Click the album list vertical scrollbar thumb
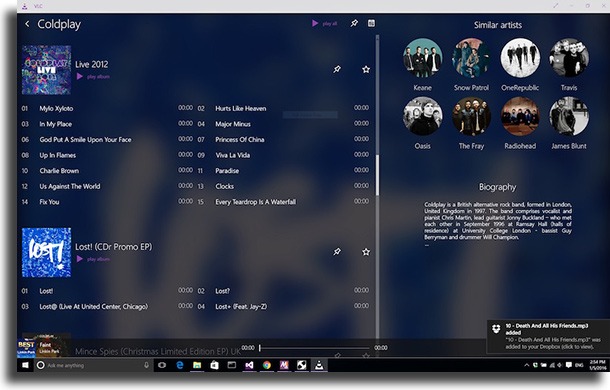This screenshot has width=610, height=390. coord(377,174)
